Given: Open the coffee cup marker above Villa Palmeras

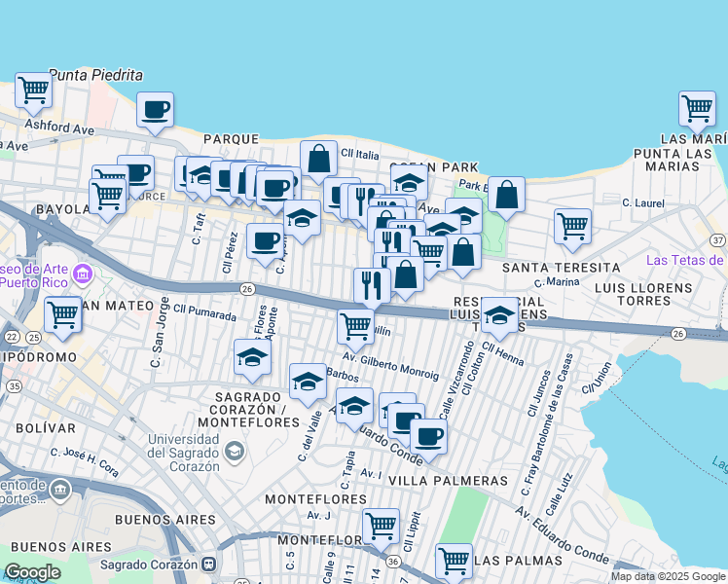Looking at the screenshot, I should pos(427,436).
